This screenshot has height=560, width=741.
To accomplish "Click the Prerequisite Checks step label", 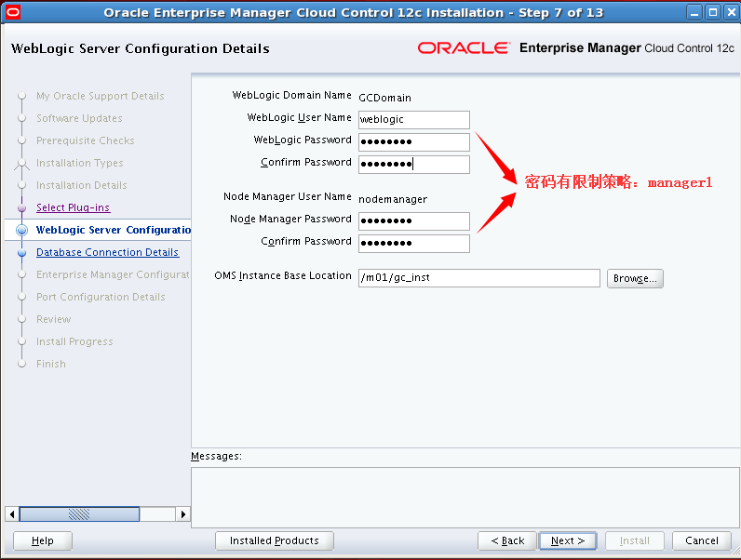I will click(x=86, y=140).
